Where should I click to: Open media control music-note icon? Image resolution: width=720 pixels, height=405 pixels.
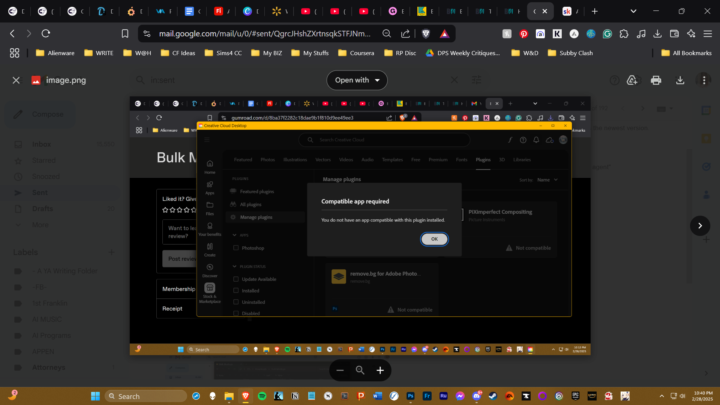tap(641, 34)
